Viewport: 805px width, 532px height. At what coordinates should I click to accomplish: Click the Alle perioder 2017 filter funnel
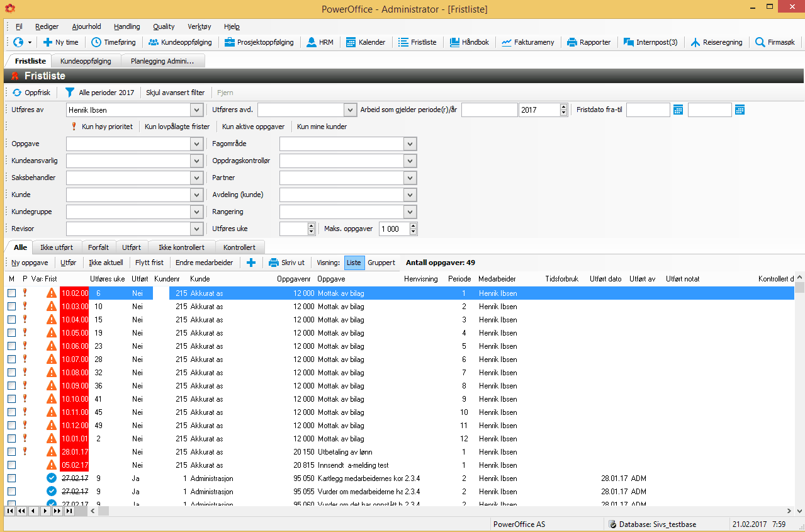pos(70,93)
